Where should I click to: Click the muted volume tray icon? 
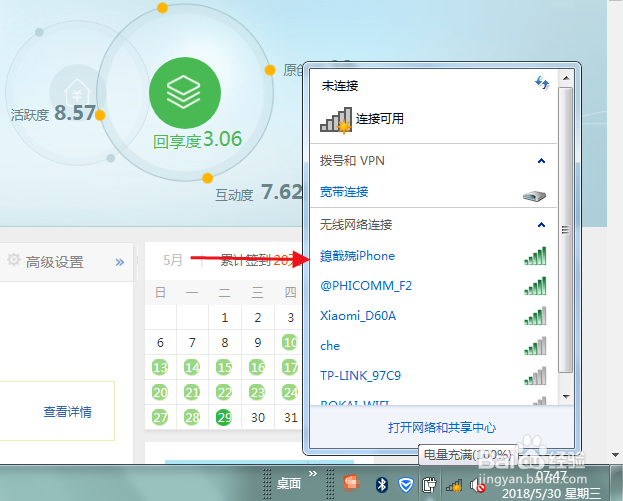pyautogui.click(x=477, y=485)
